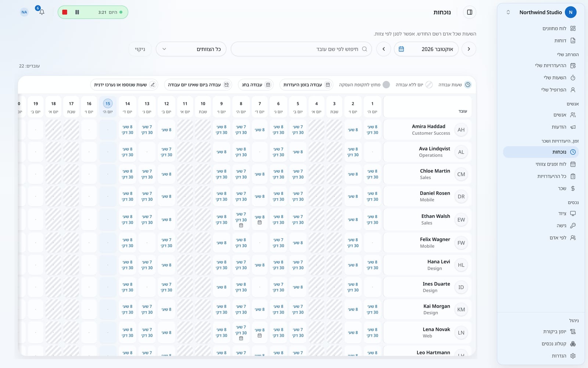Go to the previous month with the arrow right of the month picker
The width and height of the screenshot is (588, 368).
click(x=469, y=49)
